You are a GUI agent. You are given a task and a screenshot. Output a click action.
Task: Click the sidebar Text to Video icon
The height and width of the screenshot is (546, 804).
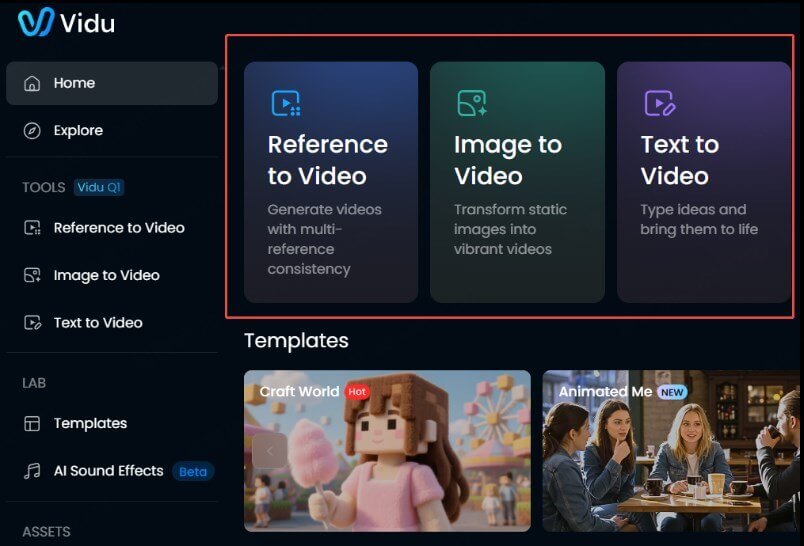(33, 323)
